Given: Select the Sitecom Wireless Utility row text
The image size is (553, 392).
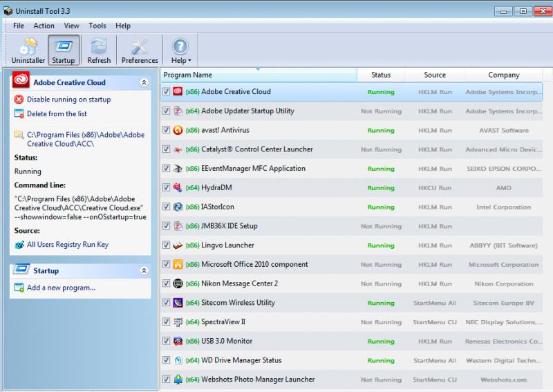Looking at the screenshot, I should pyautogui.click(x=238, y=303).
